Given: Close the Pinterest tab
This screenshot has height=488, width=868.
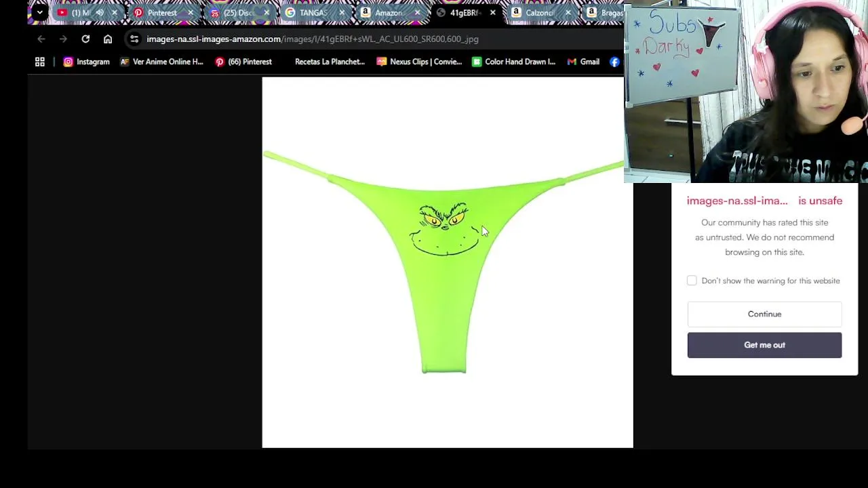Looking at the screenshot, I should 191,12.
